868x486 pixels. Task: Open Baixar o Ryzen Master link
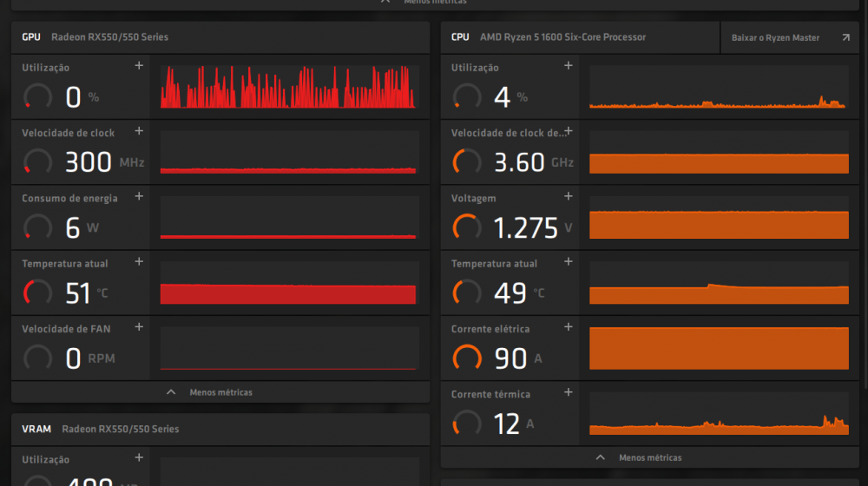775,37
